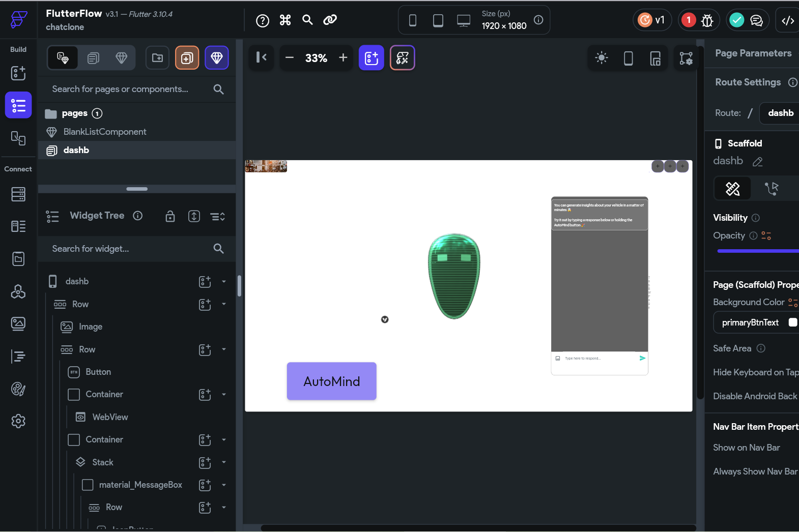Collapse the left panel arrow button
Image resolution: width=799 pixels, height=532 pixels.
pos(262,57)
